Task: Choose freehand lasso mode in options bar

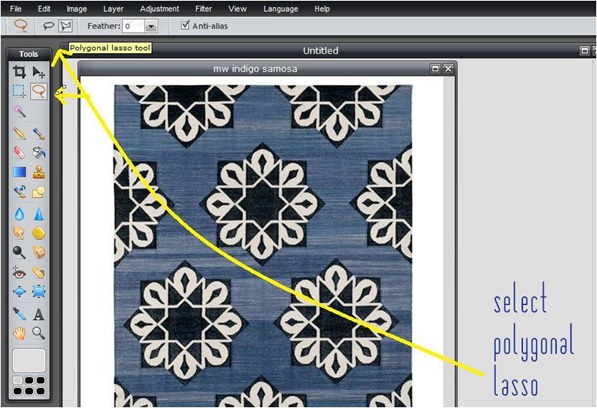Action: coord(48,26)
